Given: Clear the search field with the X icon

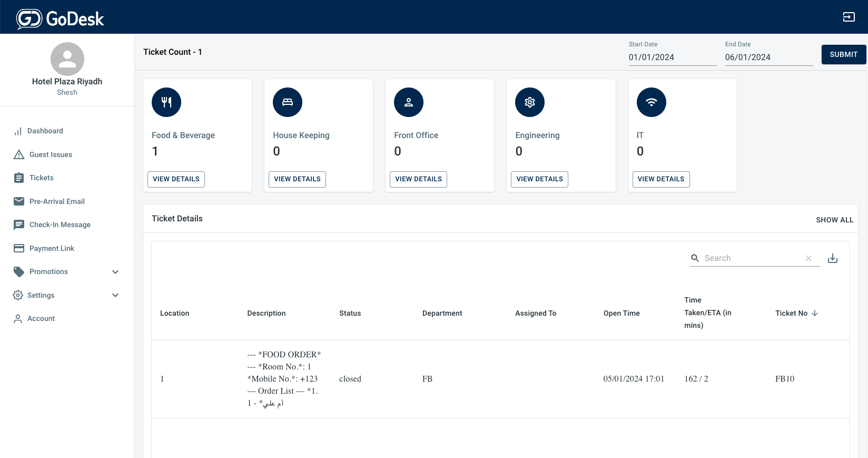Looking at the screenshot, I should 808,258.
